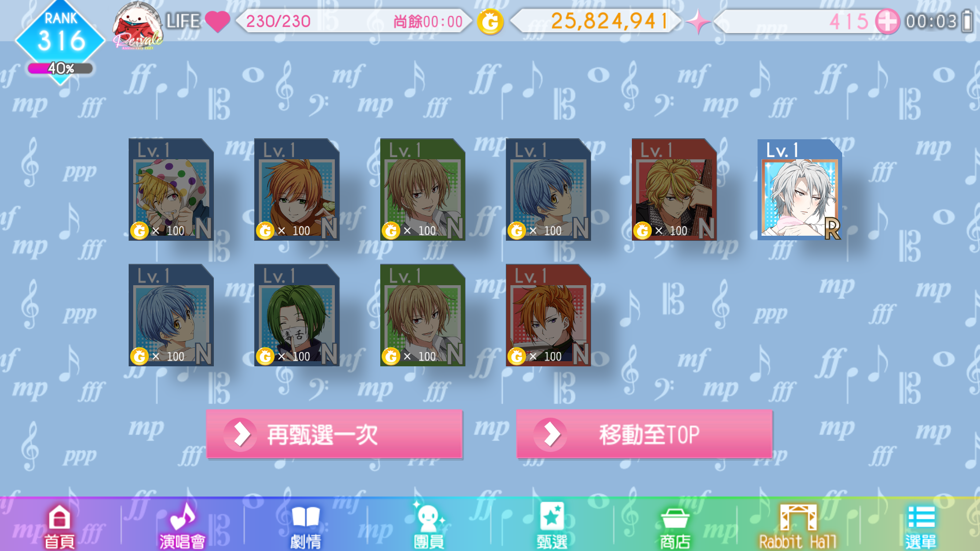Tap the pink plus icon beside 415
This screenshot has height=551, width=980.
click(888, 22)
